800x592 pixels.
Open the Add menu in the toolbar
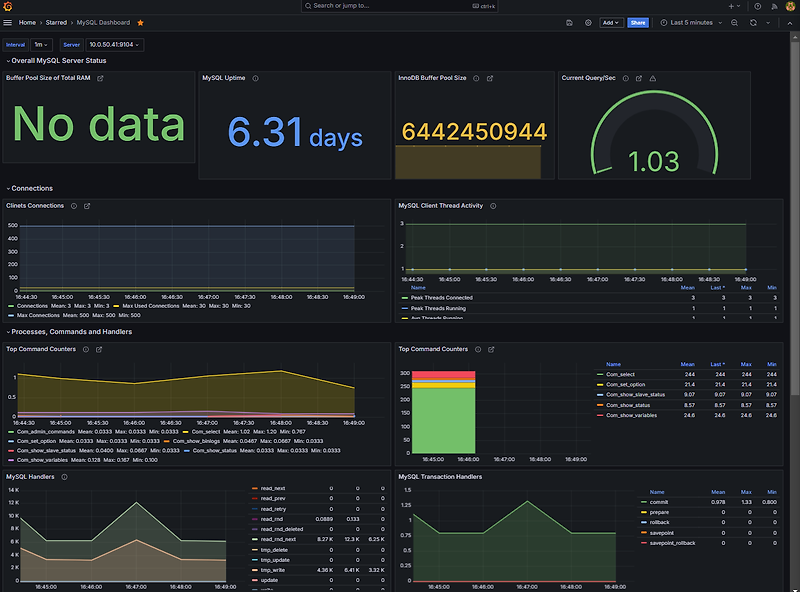pyautogui.click(x=611, y=22)
